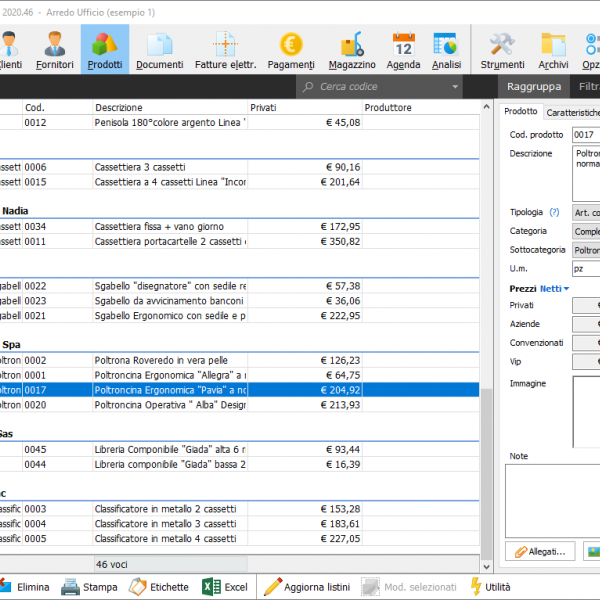600x600 pixels.
Task: Open the Utilità menu
Action: pos(491,587)
